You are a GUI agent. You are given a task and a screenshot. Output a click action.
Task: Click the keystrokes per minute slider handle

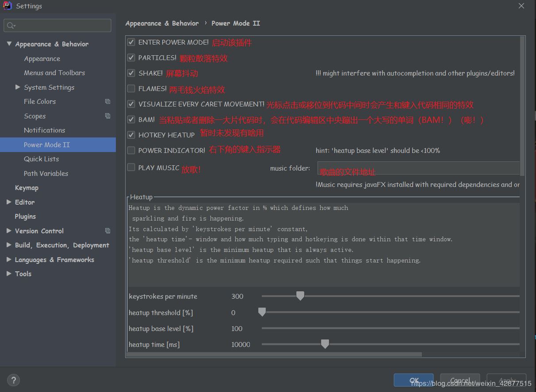tap(300, 296)
